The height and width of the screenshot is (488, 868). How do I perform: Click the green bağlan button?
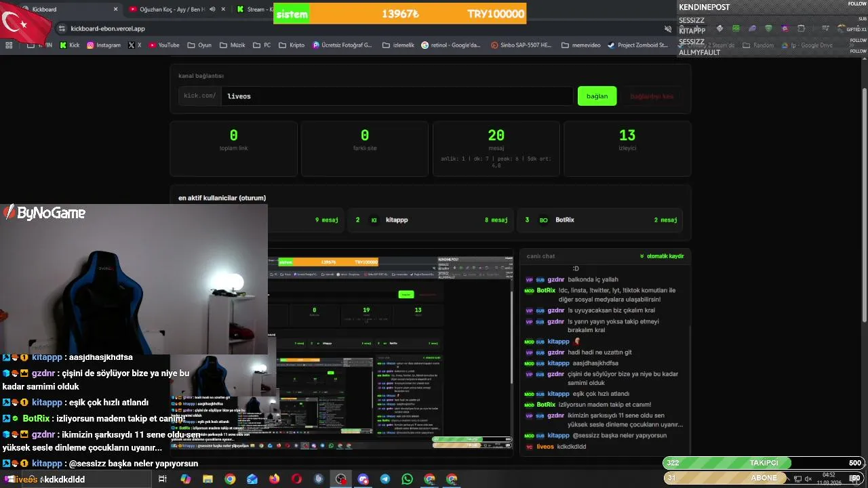(597, 96)
